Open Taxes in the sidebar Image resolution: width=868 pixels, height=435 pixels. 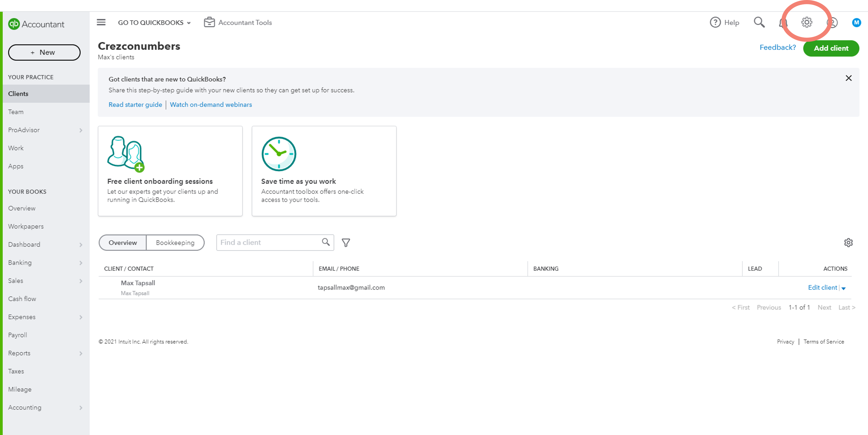pyautogui.click(x=46, y=371)
